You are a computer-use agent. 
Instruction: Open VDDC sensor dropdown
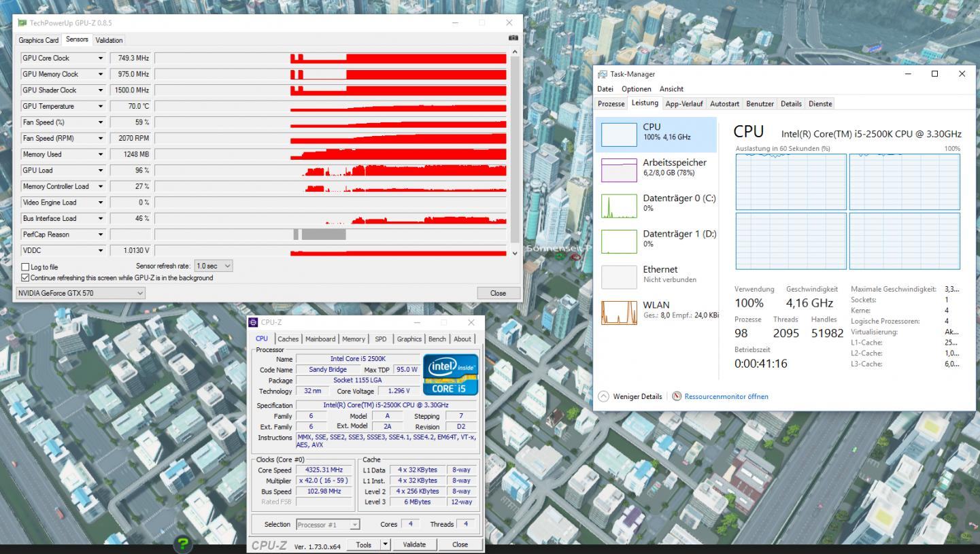point(101,251)
